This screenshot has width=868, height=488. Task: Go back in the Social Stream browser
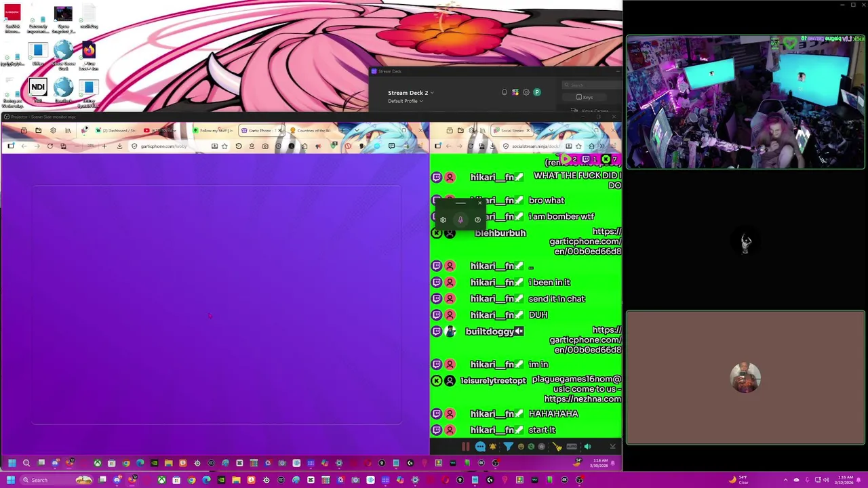pyautogui.click(x=449, y=146)
